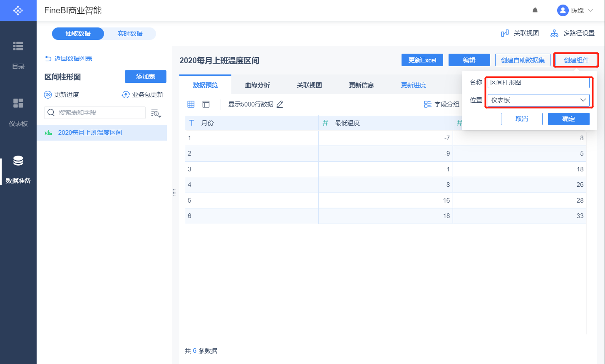Click the 编辑 button
This screenshot has width=605, height=364.
tap(469, 60)
